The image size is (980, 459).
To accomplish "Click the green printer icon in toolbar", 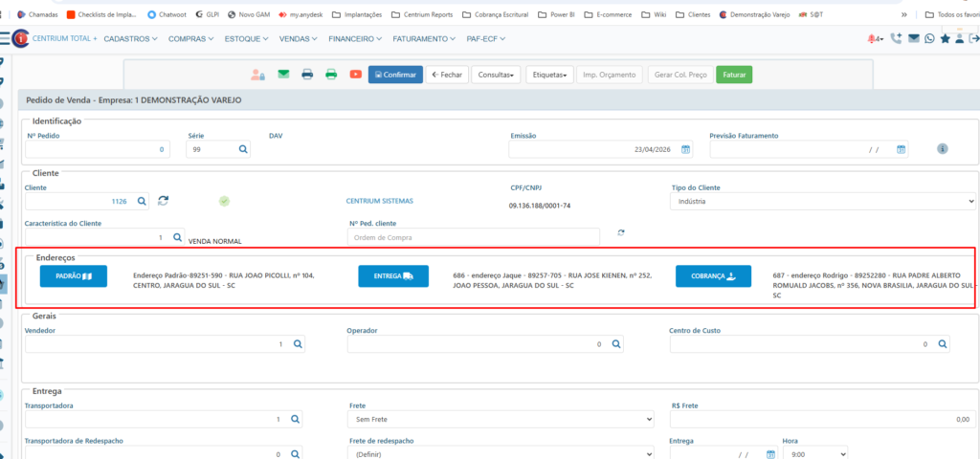I will pyautogui.click(x=331, y=75).
